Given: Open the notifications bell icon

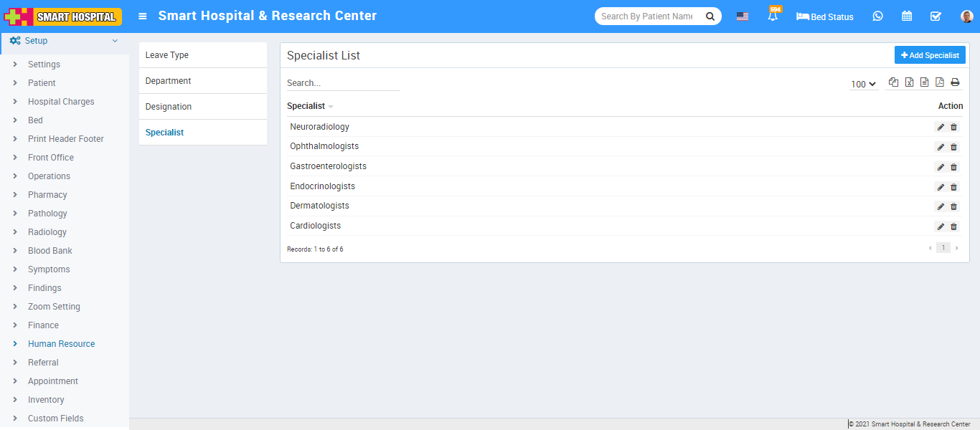Looking at the screenshot, I should (773, 16).
